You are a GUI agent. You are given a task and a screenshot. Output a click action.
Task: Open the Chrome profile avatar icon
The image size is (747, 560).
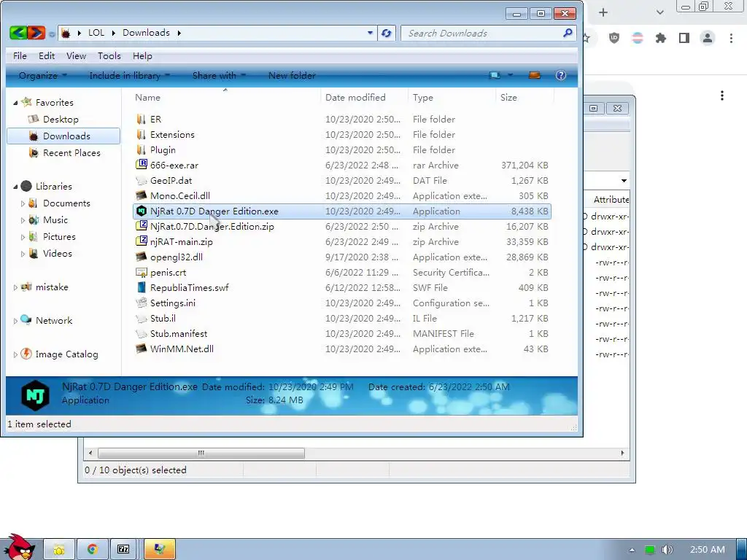pos(708,38)
